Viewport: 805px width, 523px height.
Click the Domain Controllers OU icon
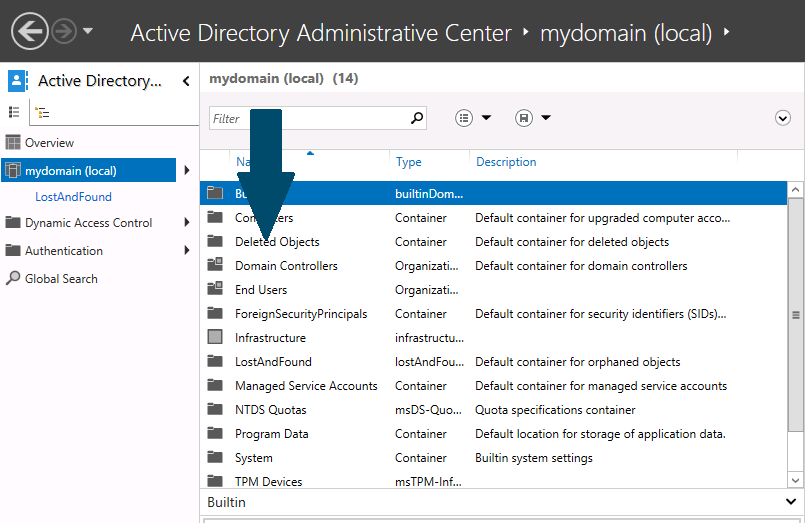click(215, 264)
